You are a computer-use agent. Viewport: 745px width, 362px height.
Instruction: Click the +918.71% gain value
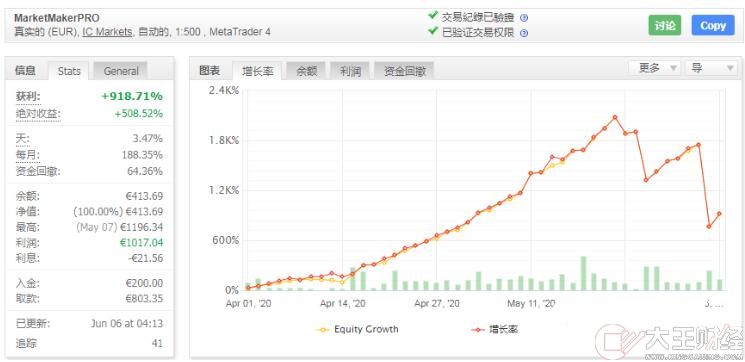(132, 96)
